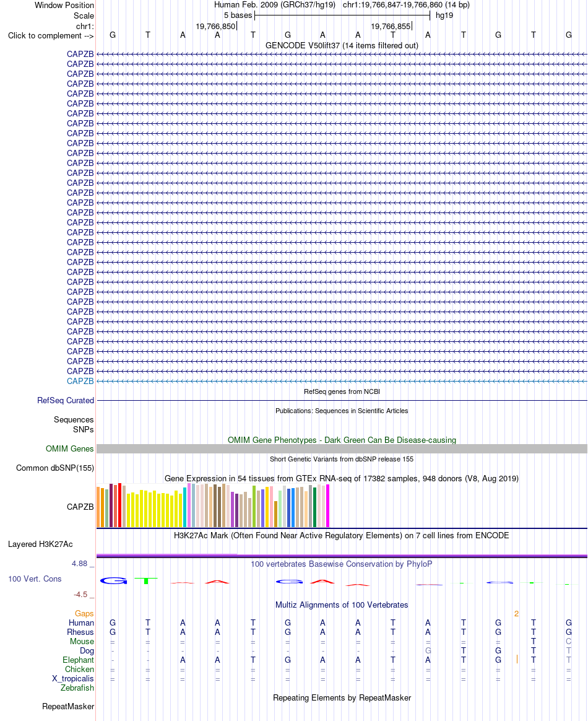Image resolution: width=588 pixels, height=721 pixels.
Task: Click the Chicken species label
Action: click(79, 670)
